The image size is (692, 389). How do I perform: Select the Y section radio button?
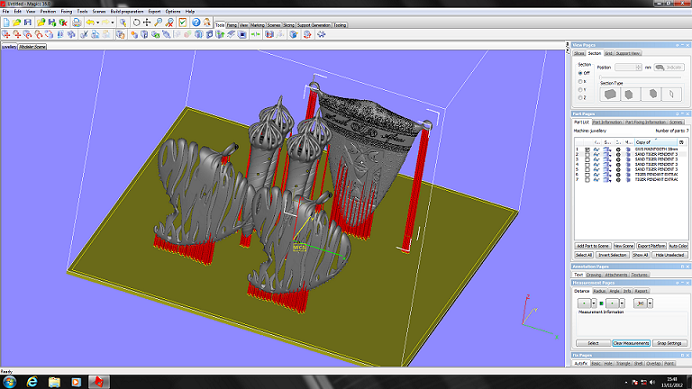tap(580, 90)
